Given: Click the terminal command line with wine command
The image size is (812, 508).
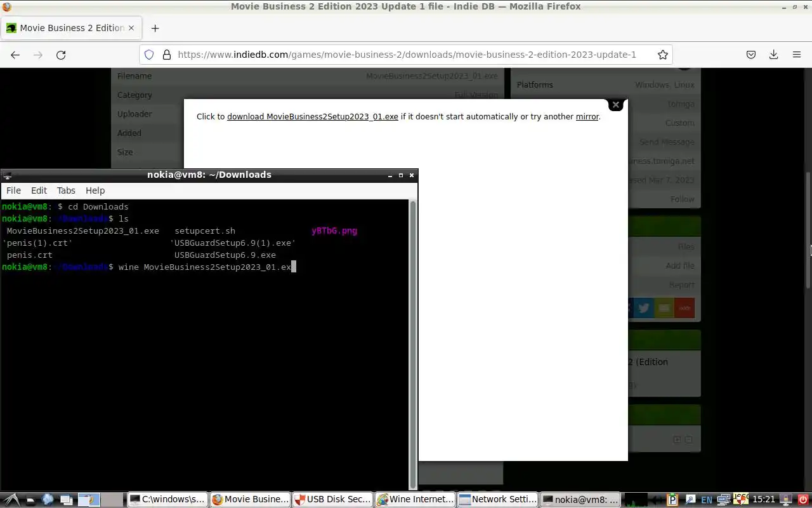Looking at the screenshot, I should 148,267.
